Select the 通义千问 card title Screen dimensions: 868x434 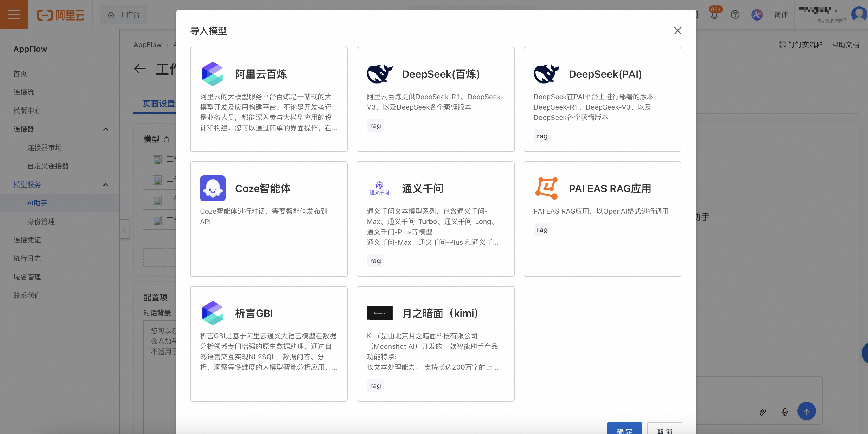pos(422,189)
